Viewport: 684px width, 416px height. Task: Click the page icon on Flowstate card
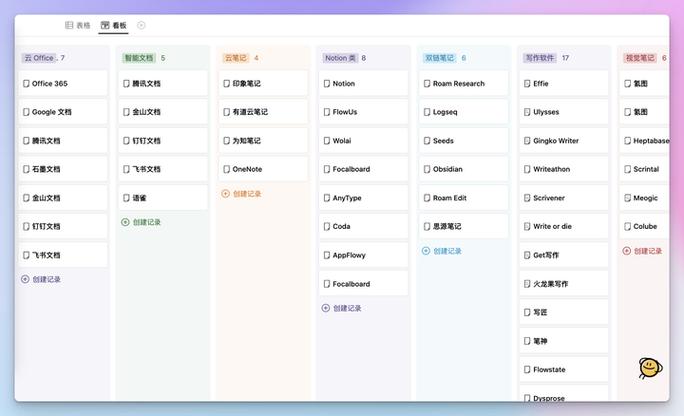(527, 370)
